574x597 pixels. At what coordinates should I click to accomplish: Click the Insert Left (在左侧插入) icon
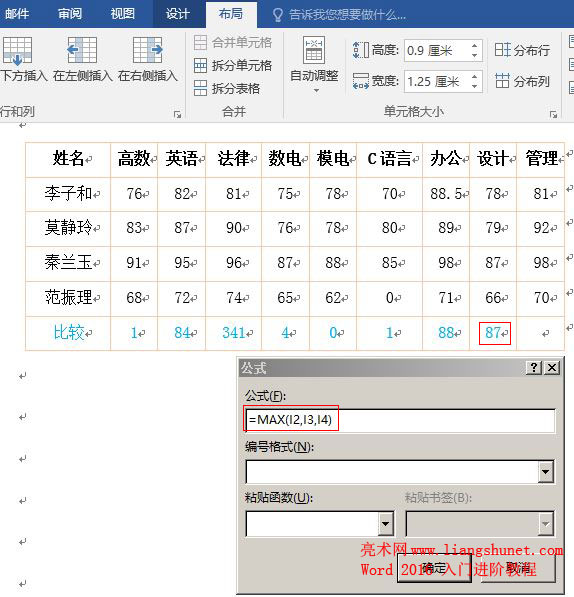[x=82, y=50]
